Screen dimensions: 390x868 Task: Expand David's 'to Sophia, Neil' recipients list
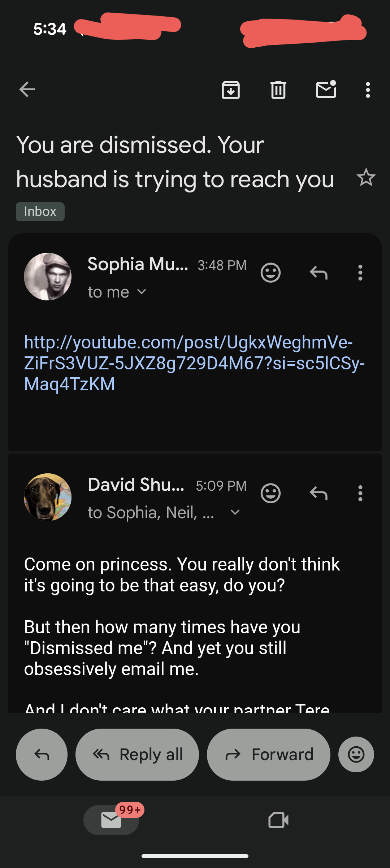click(x=235, y=512)
